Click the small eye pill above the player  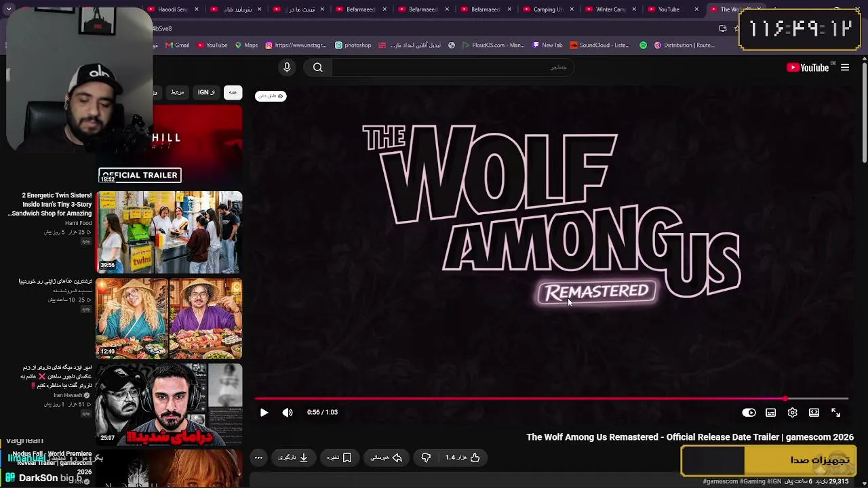click(271, 96)
